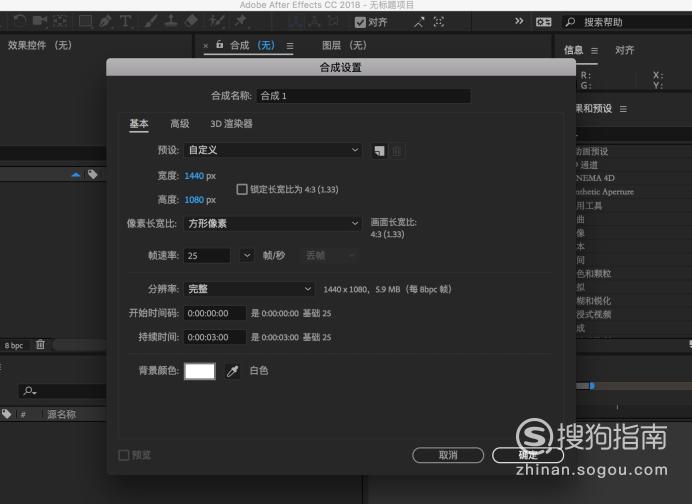The height and width of the screenshot is (504, 692).
Task: Click the white background color swatch
Action: tap(200, 371)
